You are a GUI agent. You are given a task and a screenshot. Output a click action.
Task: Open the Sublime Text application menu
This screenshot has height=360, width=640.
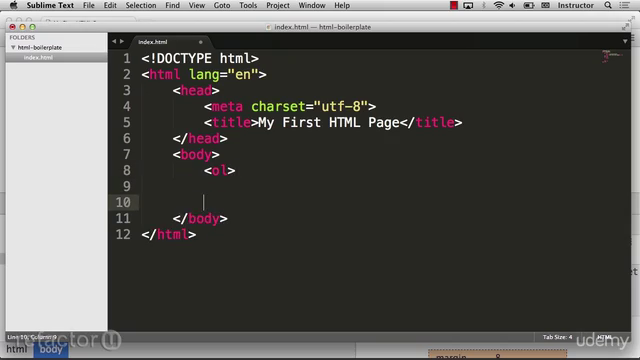pyautogui.click(x=50, y=5)
